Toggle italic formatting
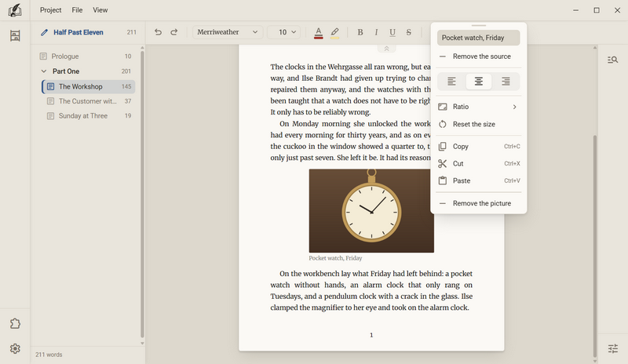628x364 pixels. pyautogui.click(x=376, y=32)
